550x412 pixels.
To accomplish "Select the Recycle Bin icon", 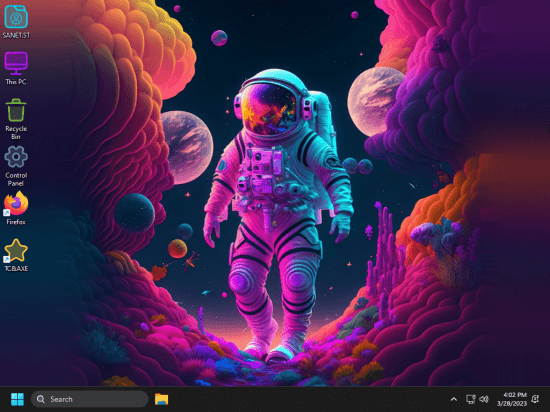I will pyautogui.click(x=16, y=119).
